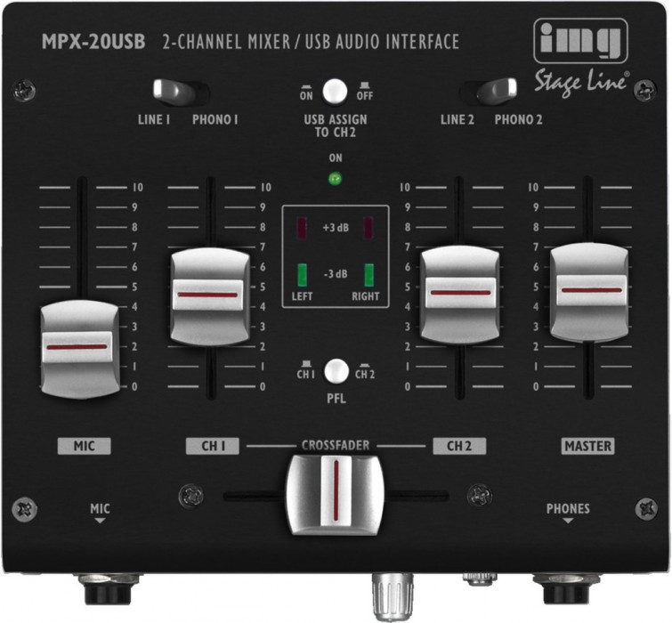The image size is (672, 623).
Task: Click the small mini-jack beside rotary knob
Action: click(x=480, y=579)
